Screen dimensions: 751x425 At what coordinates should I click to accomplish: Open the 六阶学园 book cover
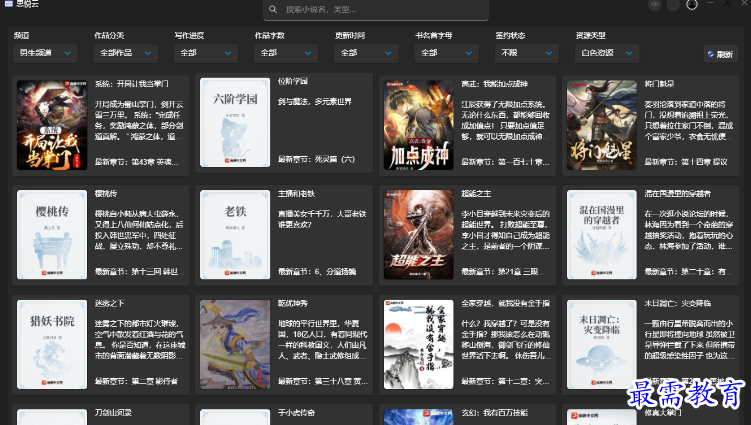pos(235,123)
